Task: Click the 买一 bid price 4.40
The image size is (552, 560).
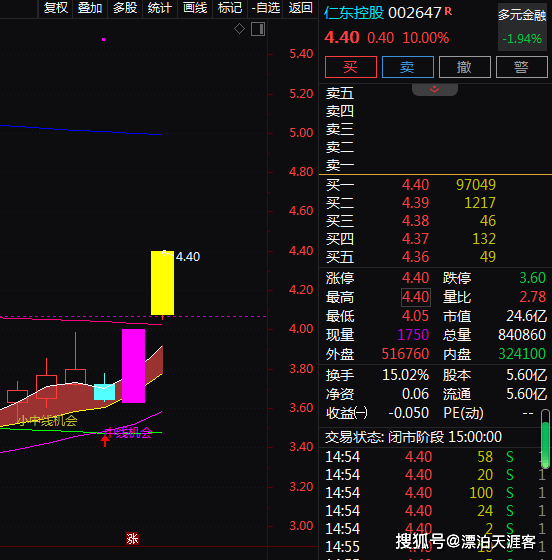Action: click(415, 185)
